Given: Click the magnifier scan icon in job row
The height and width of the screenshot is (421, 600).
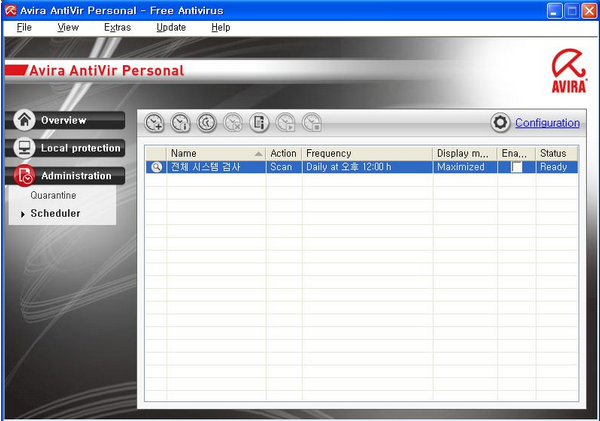Looking at the screenshot, I should pyautogui.click(x=156, y=167).
